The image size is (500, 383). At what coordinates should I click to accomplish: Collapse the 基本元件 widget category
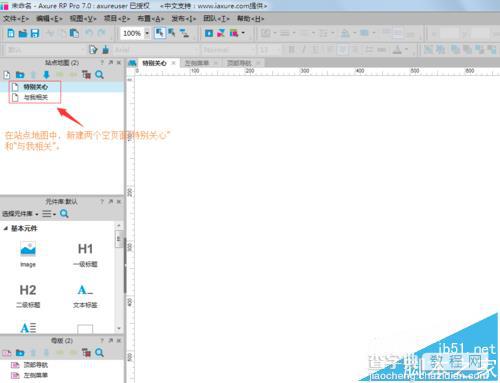6,229
